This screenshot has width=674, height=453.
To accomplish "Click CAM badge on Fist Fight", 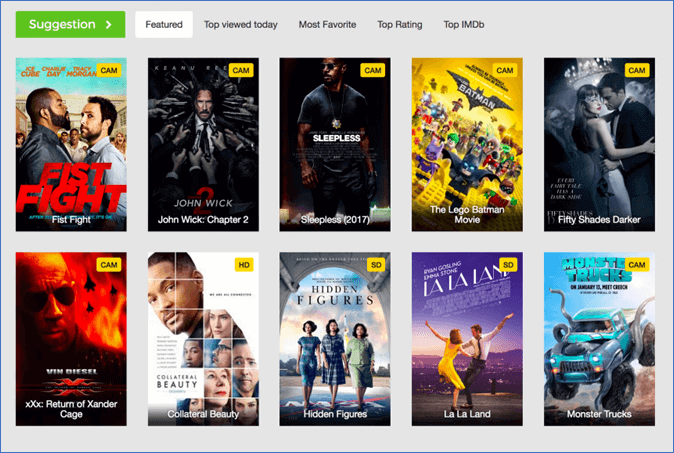I will tap(109, 70).
